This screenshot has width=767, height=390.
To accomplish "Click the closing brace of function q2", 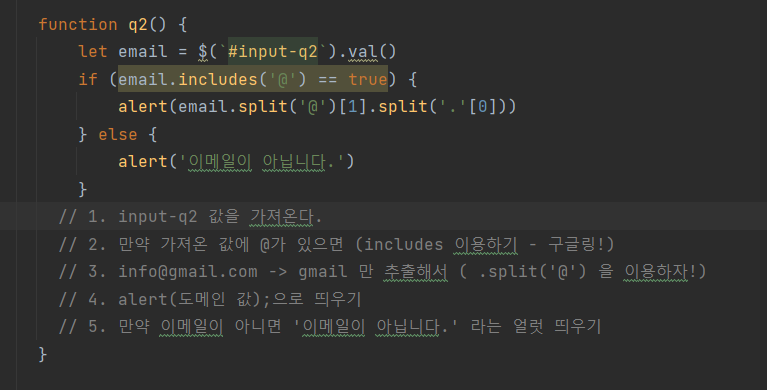I will [x=43, y=354].
